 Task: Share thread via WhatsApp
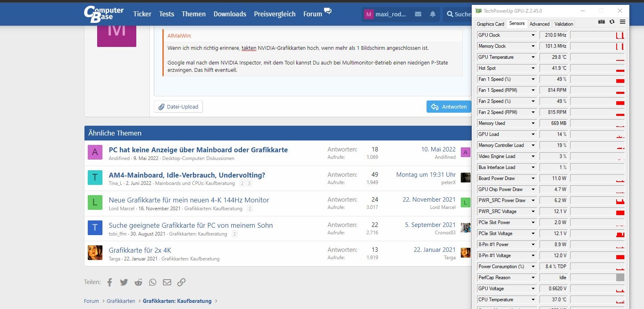click(153, 282)
